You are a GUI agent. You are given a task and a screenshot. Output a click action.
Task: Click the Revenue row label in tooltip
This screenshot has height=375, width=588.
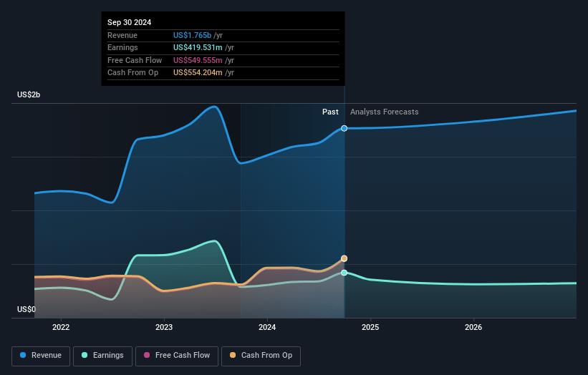(122, 35)
